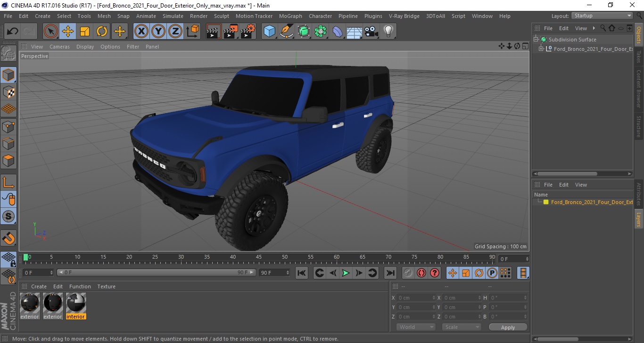This screenshot has width=644, height=343.
Task: Open the Sculpt menu
Action: point(221,16)
